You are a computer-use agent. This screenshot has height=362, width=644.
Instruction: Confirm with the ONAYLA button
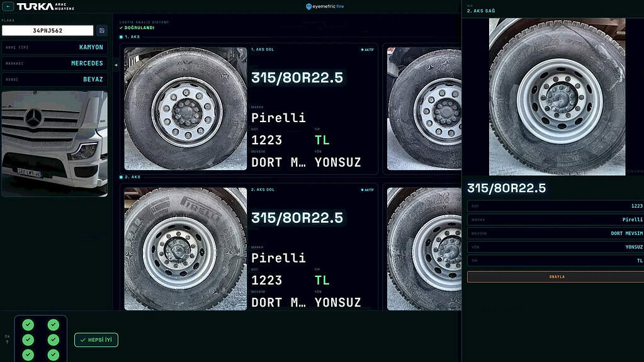pos(556,276)
